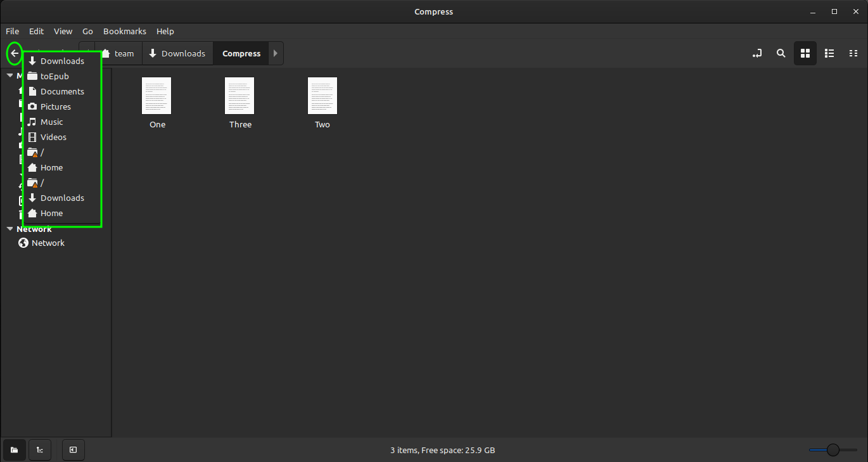Open the search magnifier tool
The image size is (868, 462).
click(781, 54)
